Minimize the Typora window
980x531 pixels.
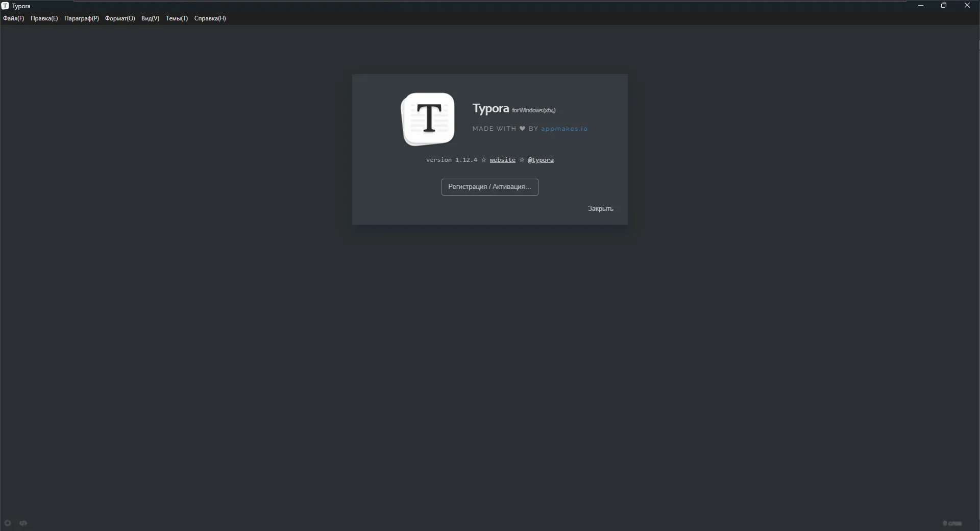[921, 6]
